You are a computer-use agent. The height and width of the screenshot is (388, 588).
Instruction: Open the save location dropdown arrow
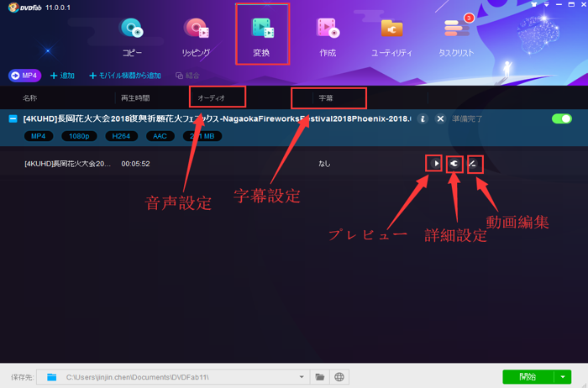click(302, 377)
